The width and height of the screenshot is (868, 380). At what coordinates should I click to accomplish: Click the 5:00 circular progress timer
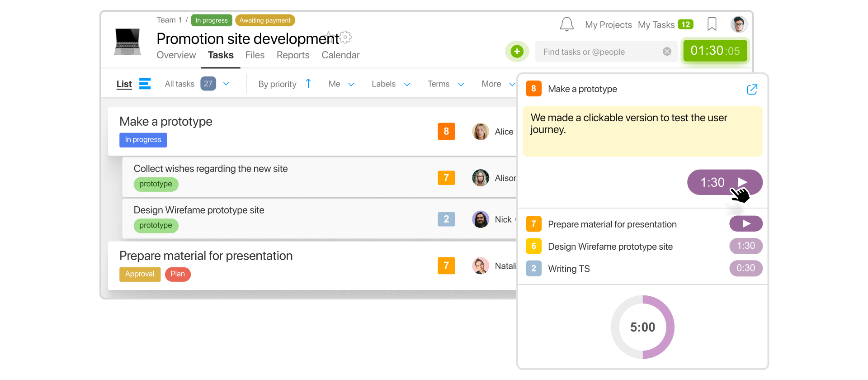tap(642, 327)
